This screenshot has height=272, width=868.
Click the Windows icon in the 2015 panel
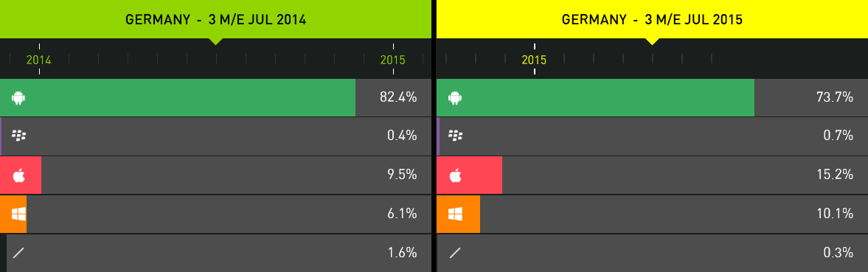point(455,214)
